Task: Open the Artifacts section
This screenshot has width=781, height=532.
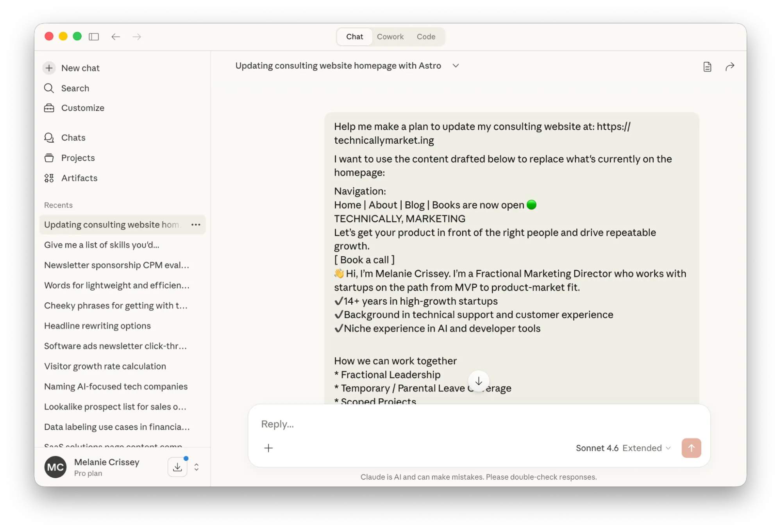Action: click(79, 178)
